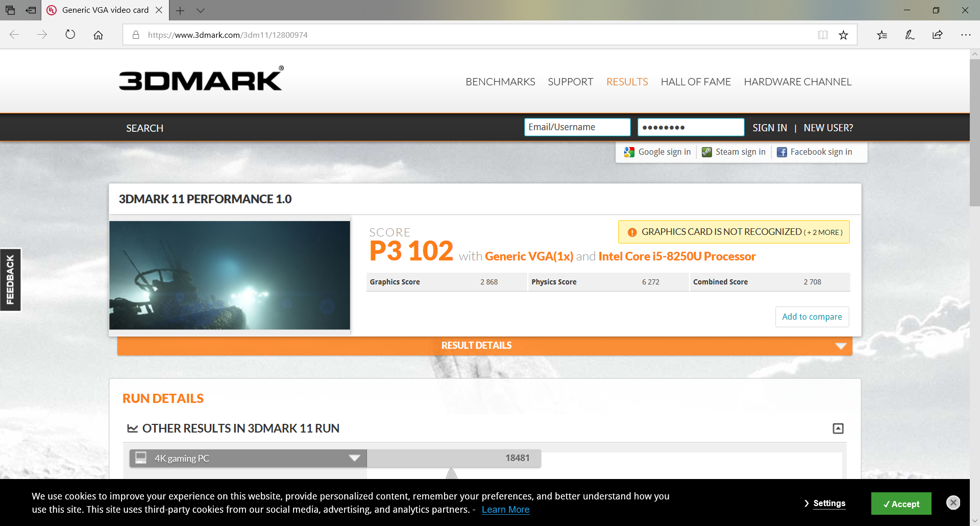Click the add notes pen icon
This screenshot has height=526, width=980.
point(910,35)
